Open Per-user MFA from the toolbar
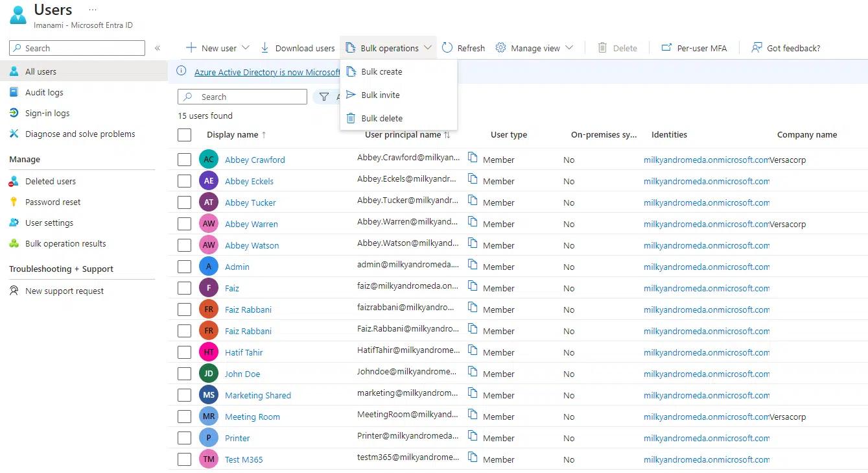Image resolution: width=868 pixels, height=473 pixels. [x=694, y=47]
